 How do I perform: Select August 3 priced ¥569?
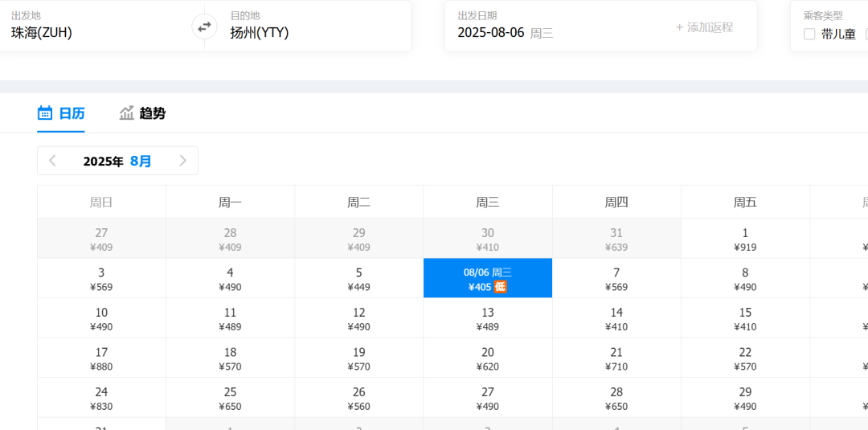101,278
